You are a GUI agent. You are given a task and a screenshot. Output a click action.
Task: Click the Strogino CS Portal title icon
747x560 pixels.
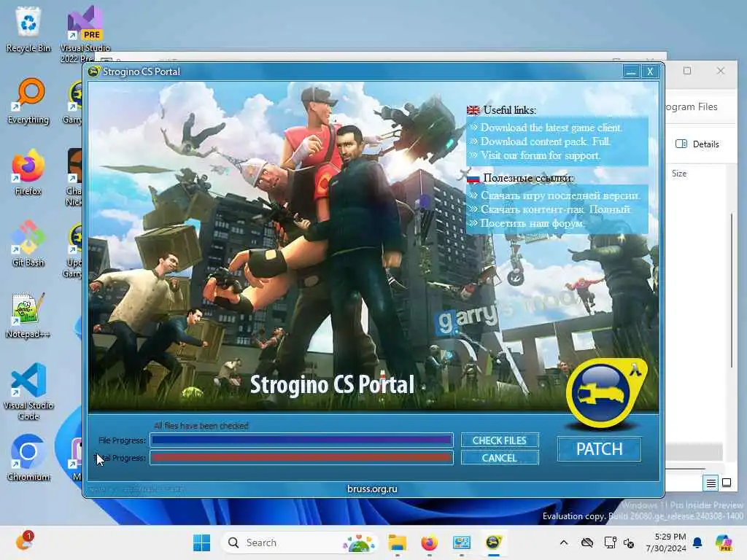click(x=94, y=71)
